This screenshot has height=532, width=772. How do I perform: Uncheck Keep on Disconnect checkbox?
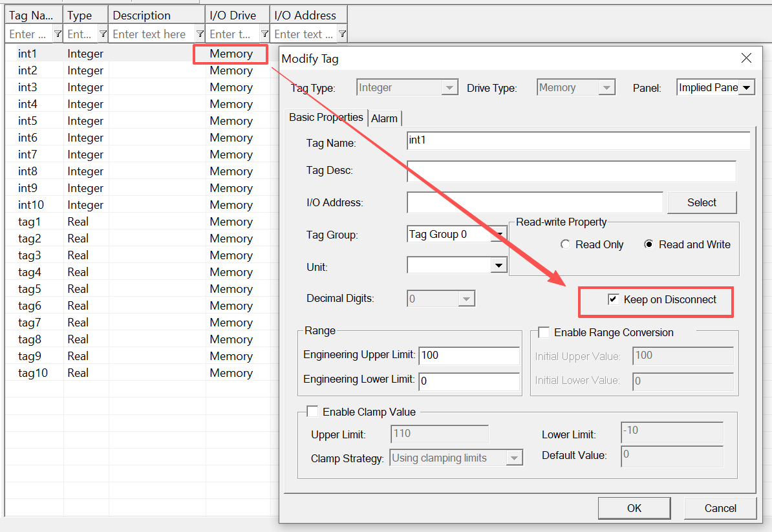[x=613, y=299]
